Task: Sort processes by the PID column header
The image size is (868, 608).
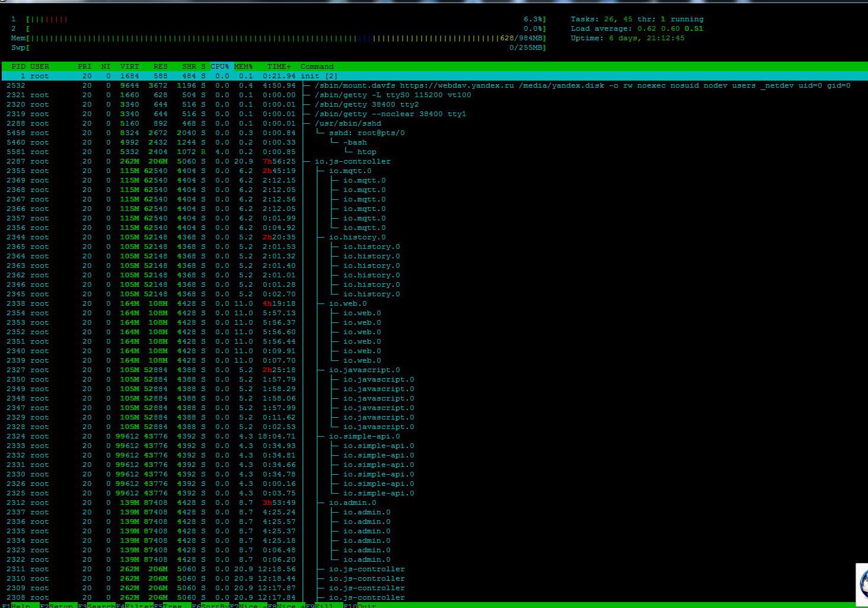Action: coord(18,66)
